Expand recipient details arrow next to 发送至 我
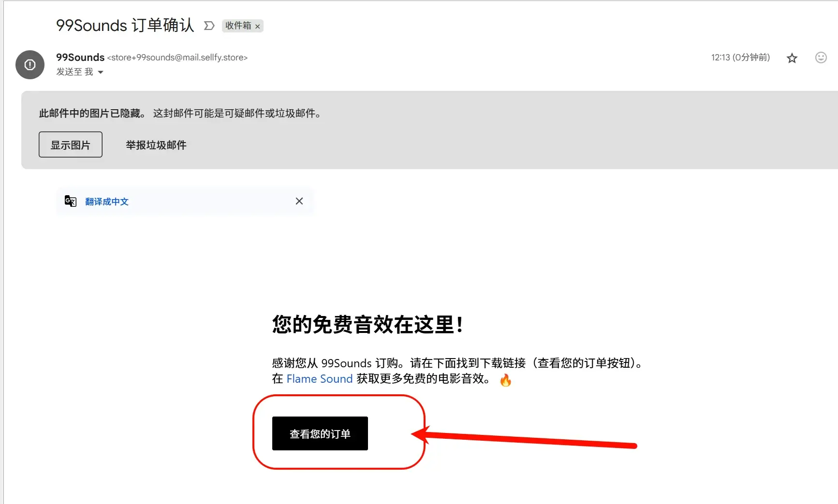Image resolution: width=838 pixels, height=504 pixels. point(101,72)
